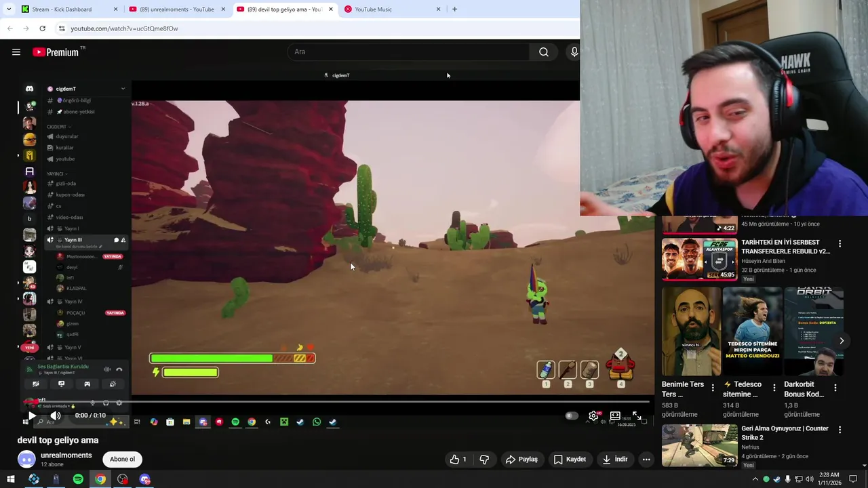868x488 pixels.
Task: Click the Nefrius channel name
Action: click(x=750, y=447)
